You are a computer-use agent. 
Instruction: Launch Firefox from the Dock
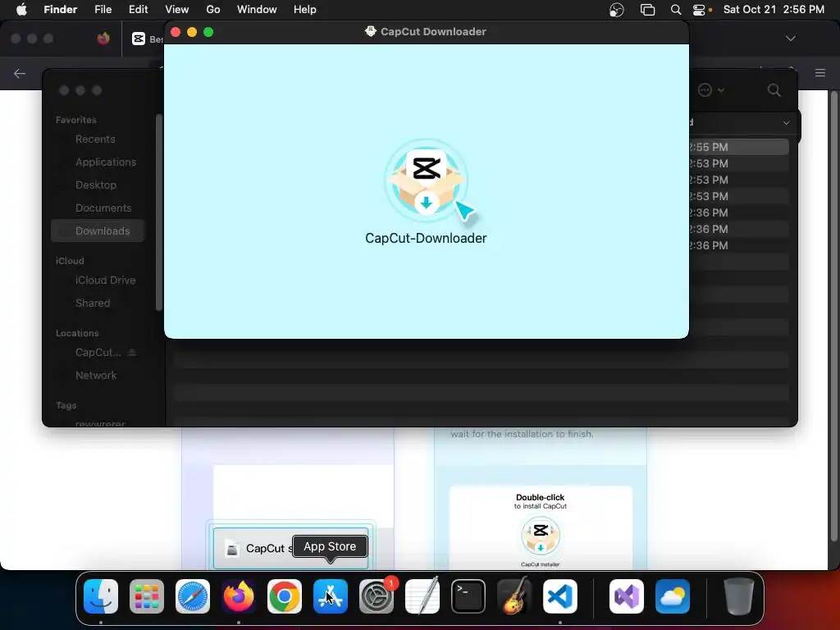(239, 596)
